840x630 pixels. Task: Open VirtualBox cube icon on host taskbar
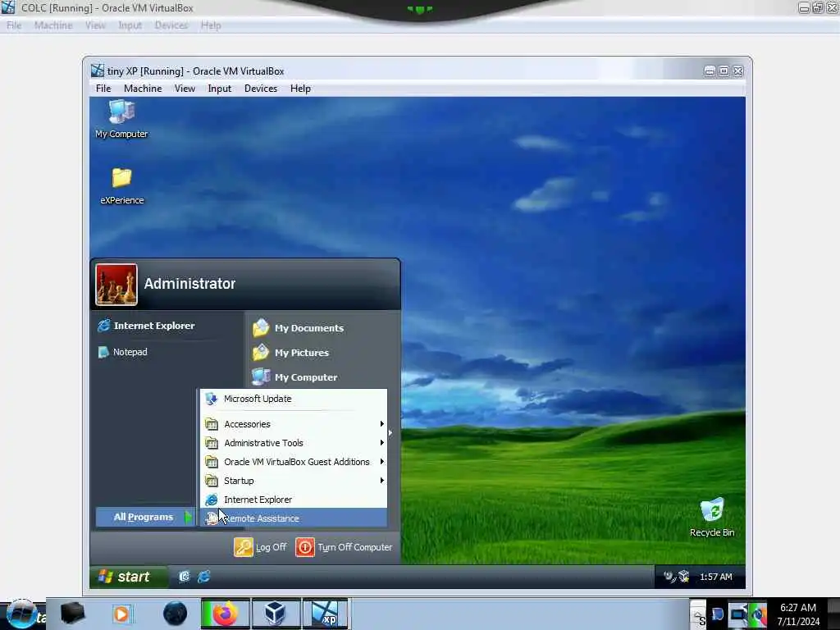(276, 614)
